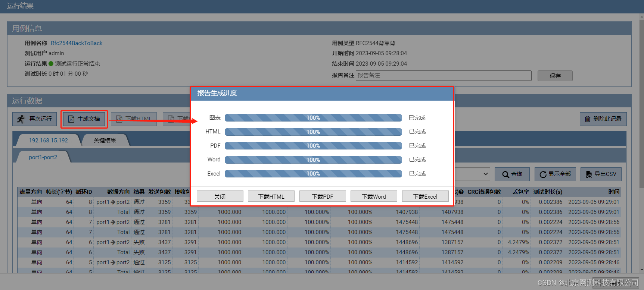Screen dimensions: 644x290
Task: Click the PDF progress bar
Action: (313, 146)
